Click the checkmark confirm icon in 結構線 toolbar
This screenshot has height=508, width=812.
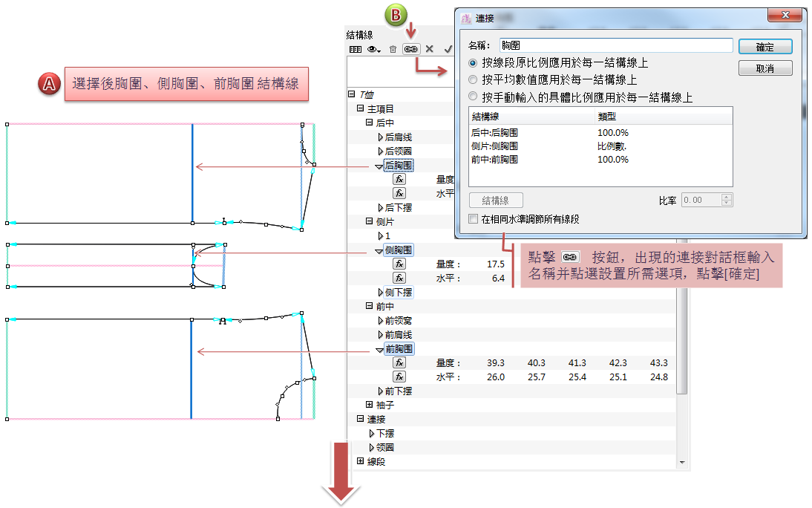448,49
